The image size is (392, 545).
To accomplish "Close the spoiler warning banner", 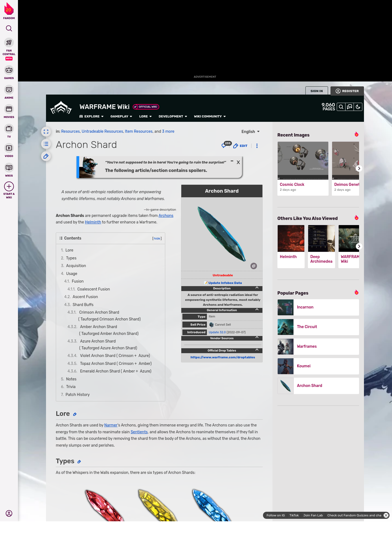I will click(x=238, y=162).
